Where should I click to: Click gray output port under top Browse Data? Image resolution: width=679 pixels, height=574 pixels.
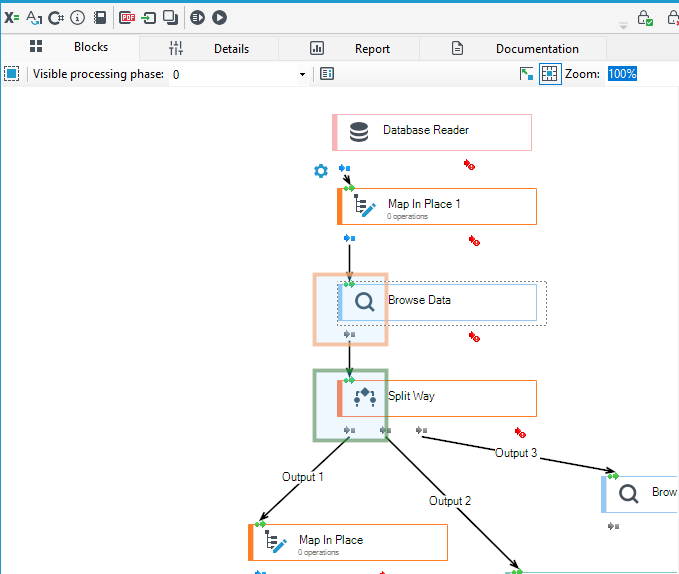point(349,334)
